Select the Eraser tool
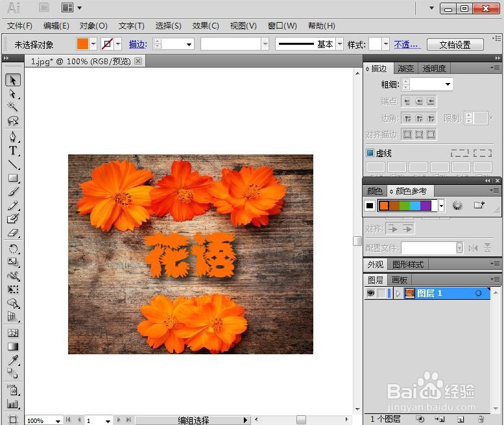 (x=13, y=232)
